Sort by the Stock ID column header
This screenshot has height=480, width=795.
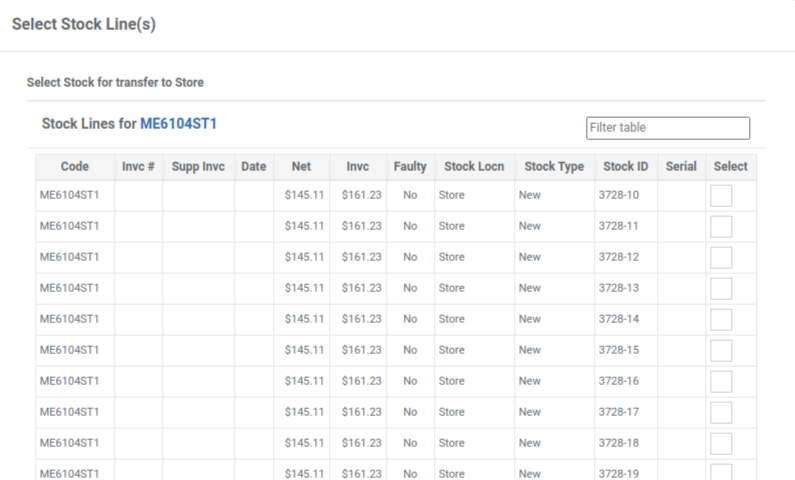point(626,167)
